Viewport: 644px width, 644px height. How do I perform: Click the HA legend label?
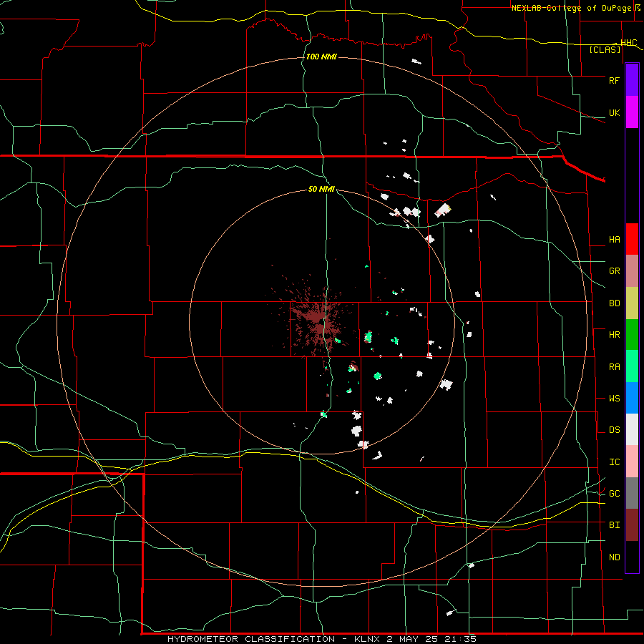(614, 239)
